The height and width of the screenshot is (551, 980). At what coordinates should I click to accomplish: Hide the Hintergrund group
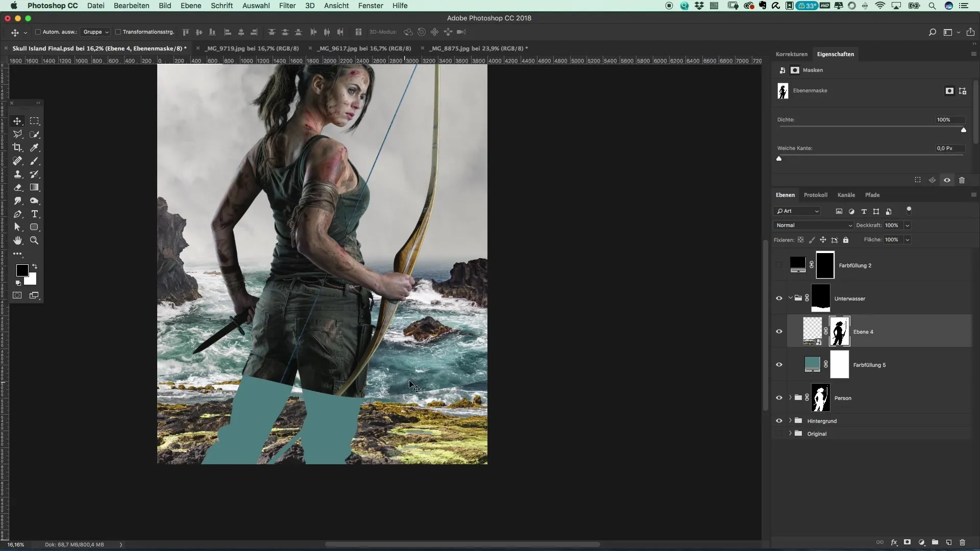pyautogui.click(x=779, y=421)
